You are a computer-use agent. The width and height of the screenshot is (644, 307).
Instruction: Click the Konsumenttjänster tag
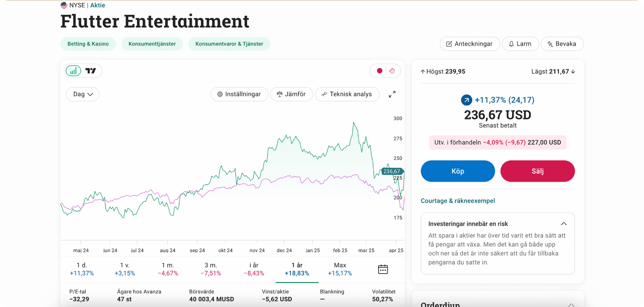click(x=152, y=44)
